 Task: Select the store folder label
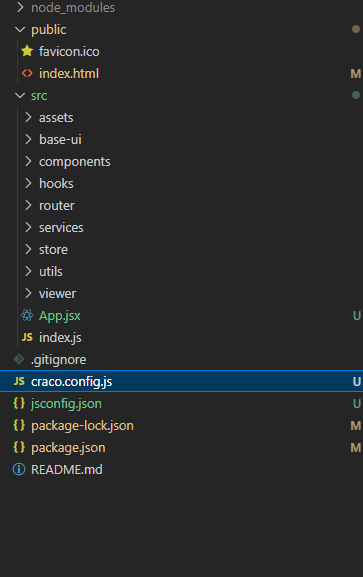(x=53, y=249)
